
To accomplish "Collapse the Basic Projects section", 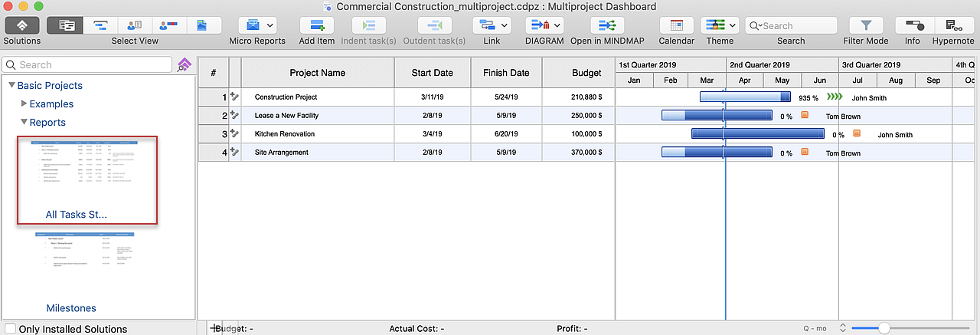I will pos(11,85).
